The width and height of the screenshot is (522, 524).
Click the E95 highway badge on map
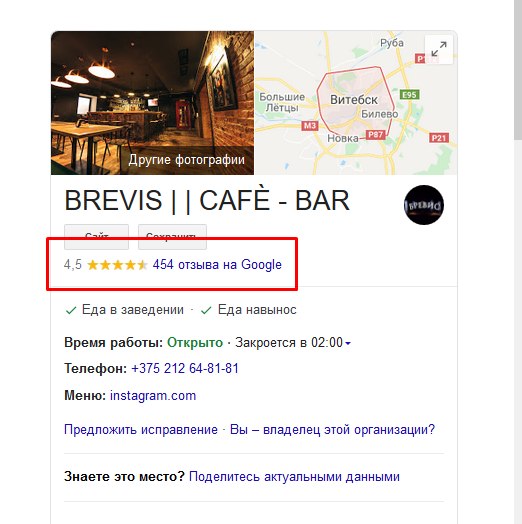(409, 95)
